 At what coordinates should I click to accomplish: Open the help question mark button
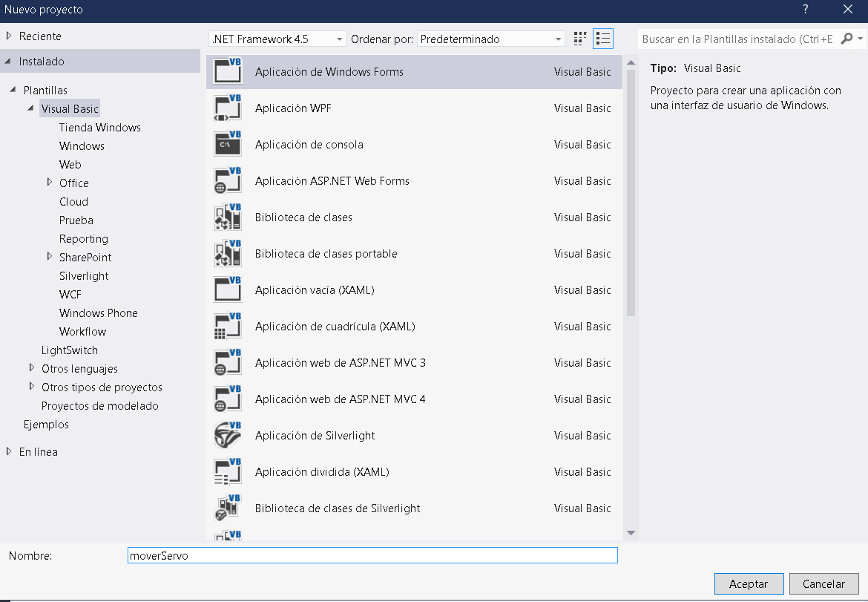click(x=806, y=9)
